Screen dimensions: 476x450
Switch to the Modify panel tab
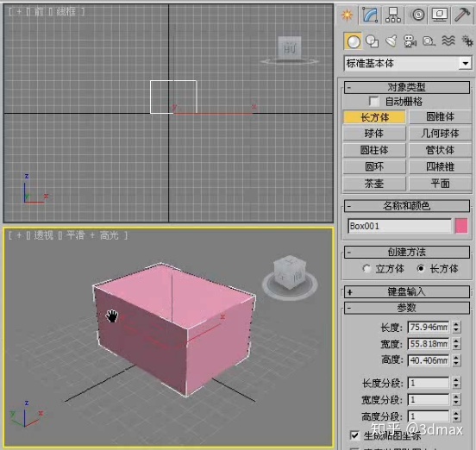(370, 15)
